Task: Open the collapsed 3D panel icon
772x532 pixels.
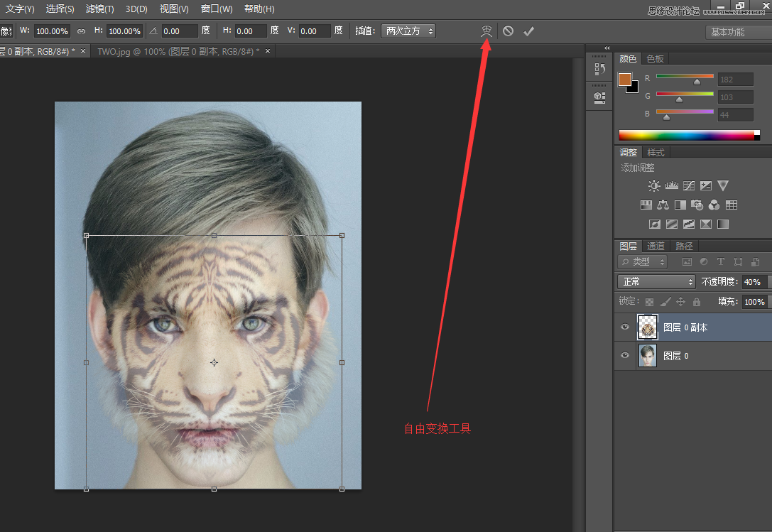Action: (x=599, y=97)
